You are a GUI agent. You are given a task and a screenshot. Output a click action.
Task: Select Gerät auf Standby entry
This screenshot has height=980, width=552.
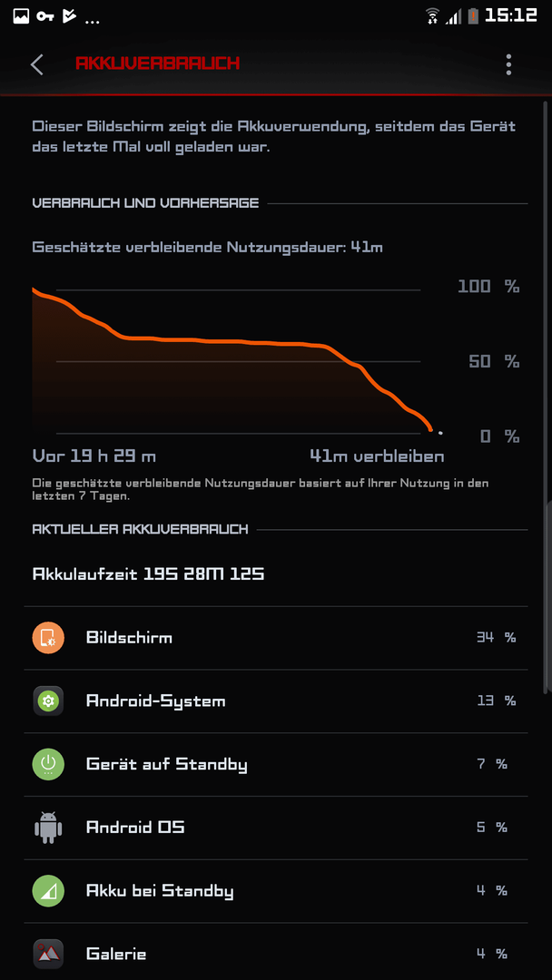click(276, 764)
